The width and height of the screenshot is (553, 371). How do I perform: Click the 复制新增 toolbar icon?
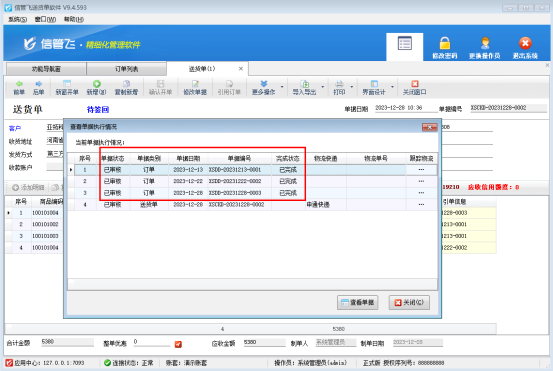click(126, 84)
